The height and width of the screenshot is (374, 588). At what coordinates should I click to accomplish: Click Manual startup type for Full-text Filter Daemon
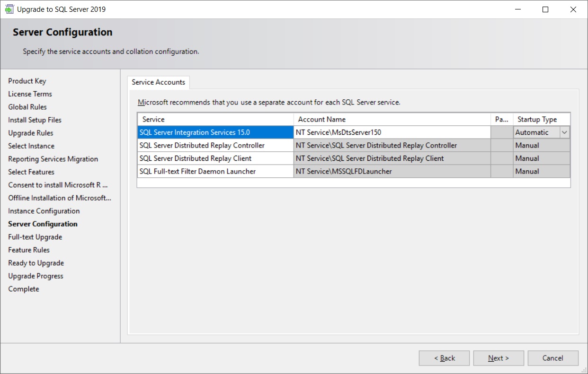[542, 171]
